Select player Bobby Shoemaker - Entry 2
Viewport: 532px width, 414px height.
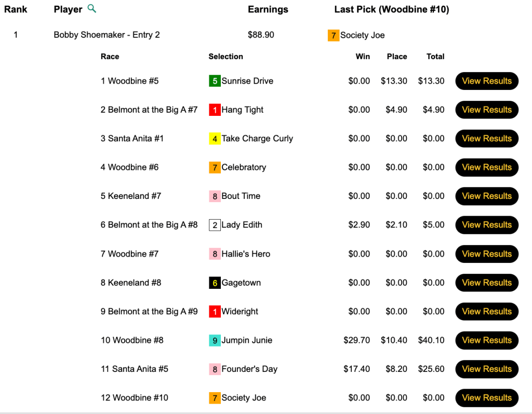107,35
